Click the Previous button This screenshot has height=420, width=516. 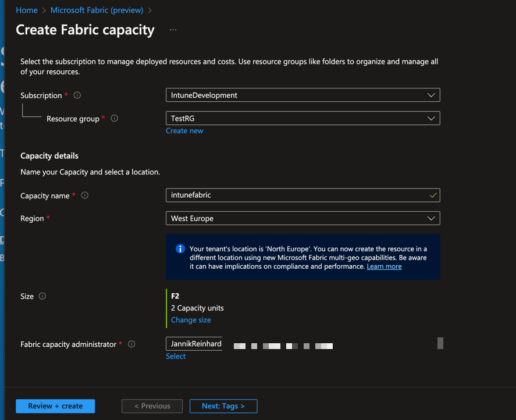tap(152, 406)
